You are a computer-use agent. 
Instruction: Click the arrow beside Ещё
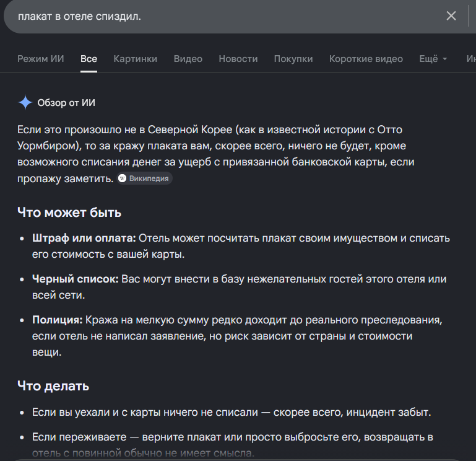(x=444, y=59)
